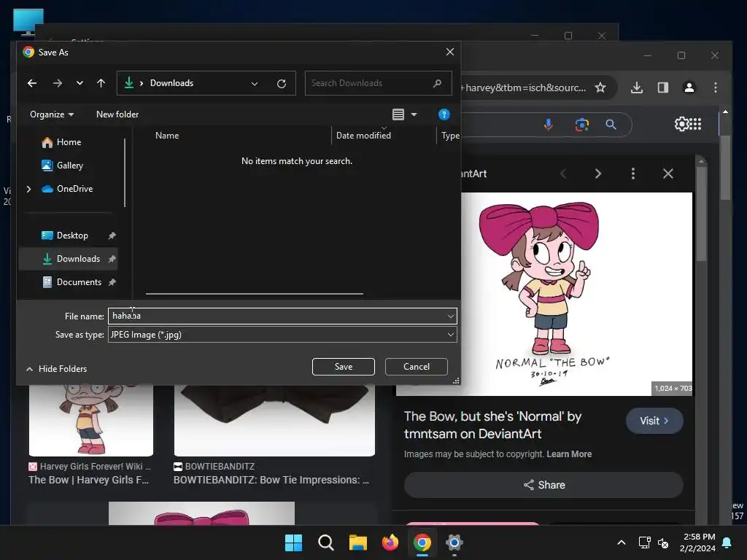747x560 pixels.
Task: Start Google voice search microphone
Action: pos(549,125)
